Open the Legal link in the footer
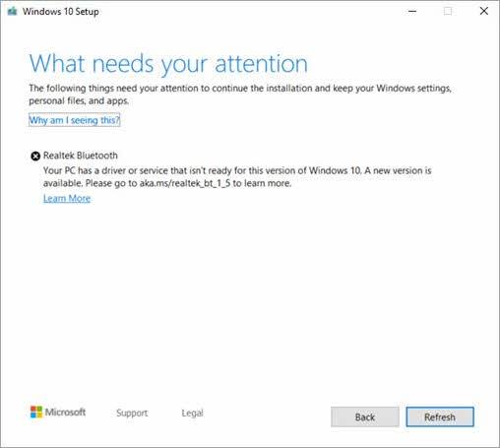The height and width of the screenshot is (448, 500). [x=192, y=413]
